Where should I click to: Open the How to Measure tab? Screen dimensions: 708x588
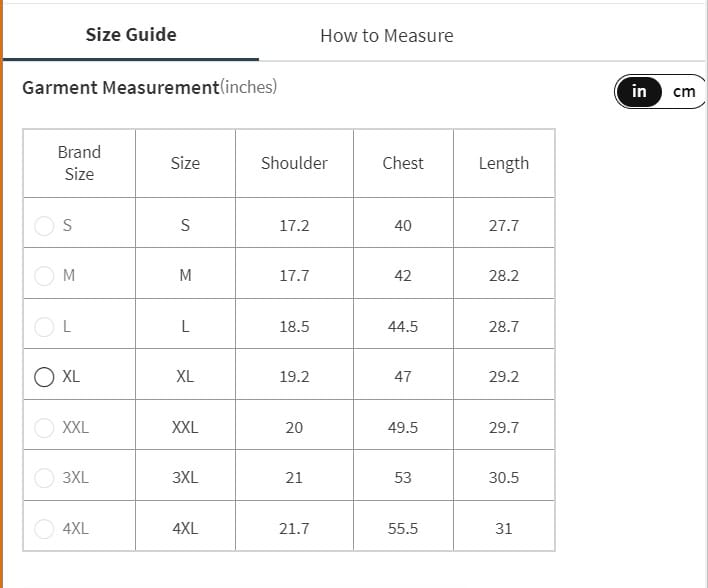(386, 36)
